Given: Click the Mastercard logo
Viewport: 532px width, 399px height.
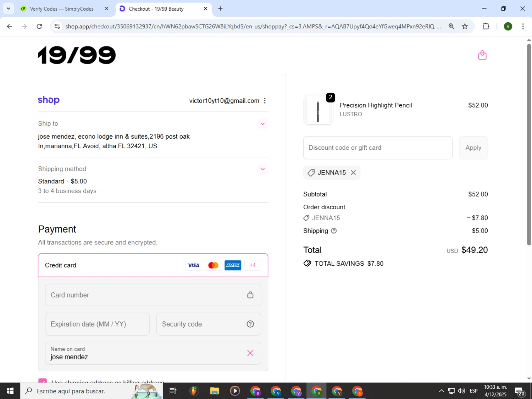Looking at the screenshot, I should (213, 265).
